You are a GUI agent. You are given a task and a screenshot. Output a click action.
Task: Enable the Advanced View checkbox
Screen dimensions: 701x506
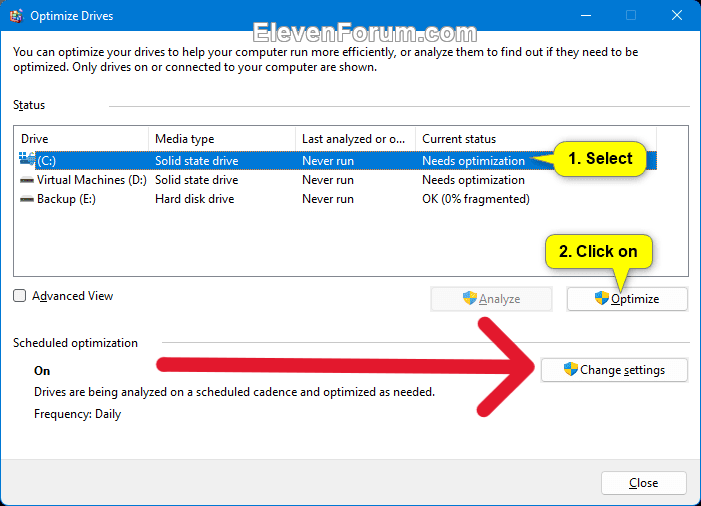pyautogui.click(x=20, y=296)
